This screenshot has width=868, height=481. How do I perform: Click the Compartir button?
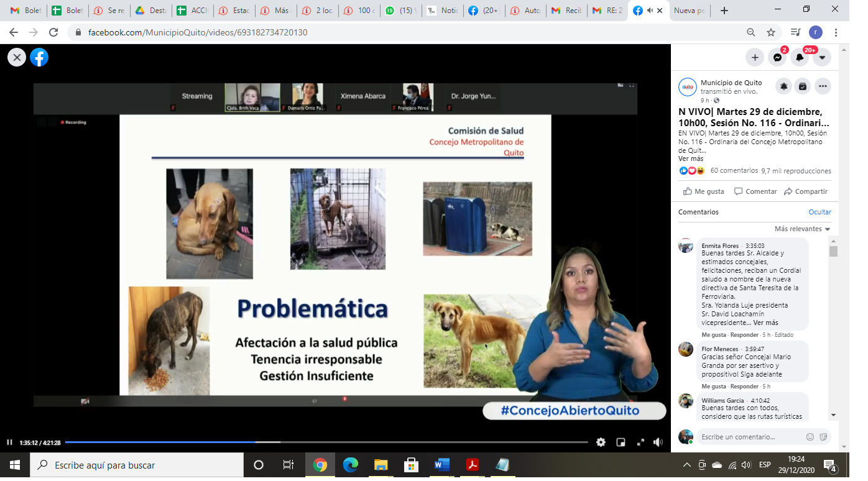[x=805, y=191]
